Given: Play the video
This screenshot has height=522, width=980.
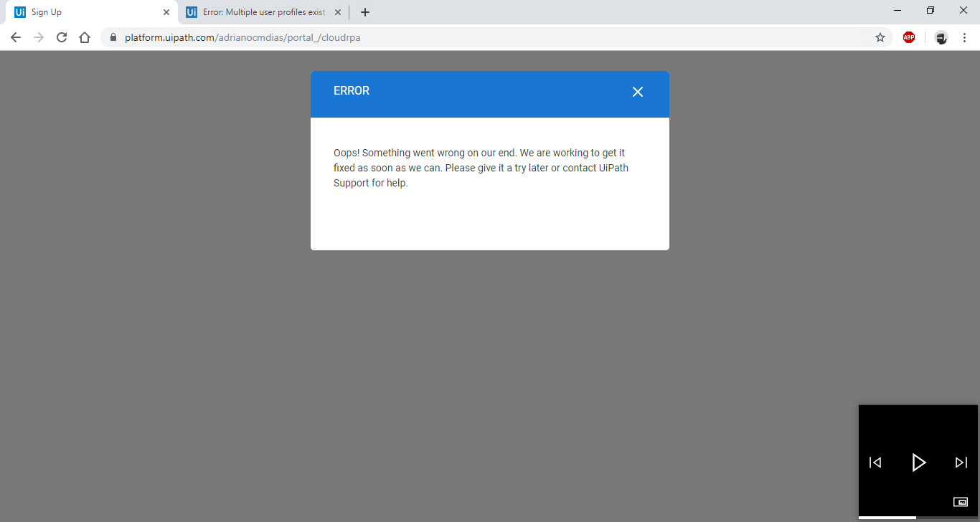Looking at the screenshot, I should [x=919, y=462].
